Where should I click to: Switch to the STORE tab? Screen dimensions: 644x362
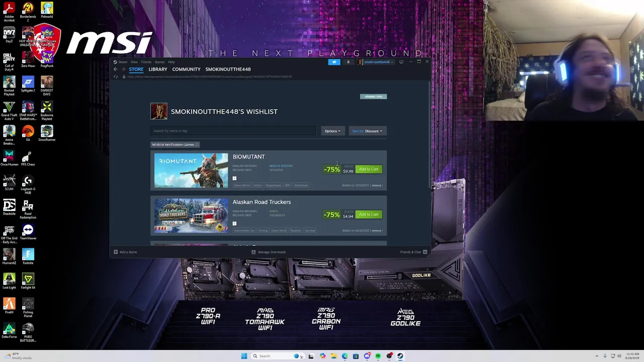tap(136, 69)
